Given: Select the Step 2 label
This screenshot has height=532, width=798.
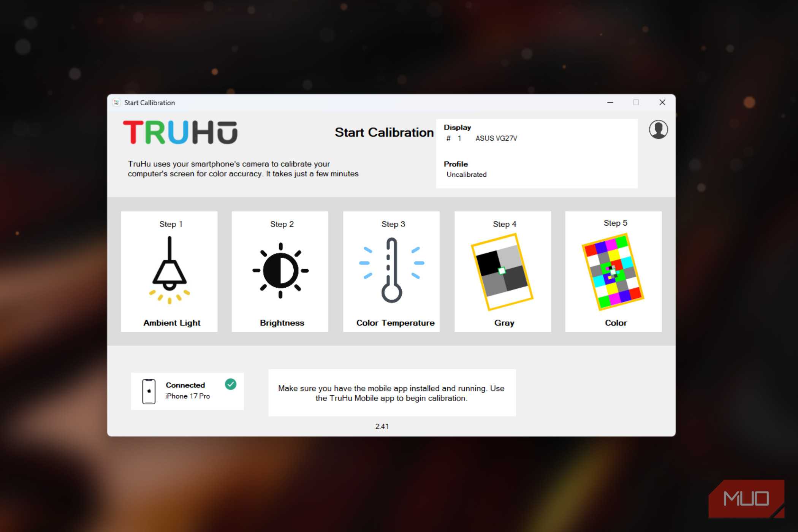Looking at the screenshot, I should click(282, 224).
